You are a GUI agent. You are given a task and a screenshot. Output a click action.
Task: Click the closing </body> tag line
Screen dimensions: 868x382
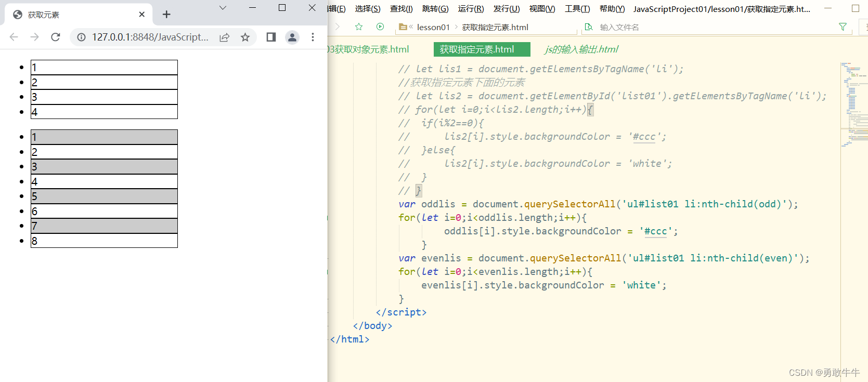372,326
